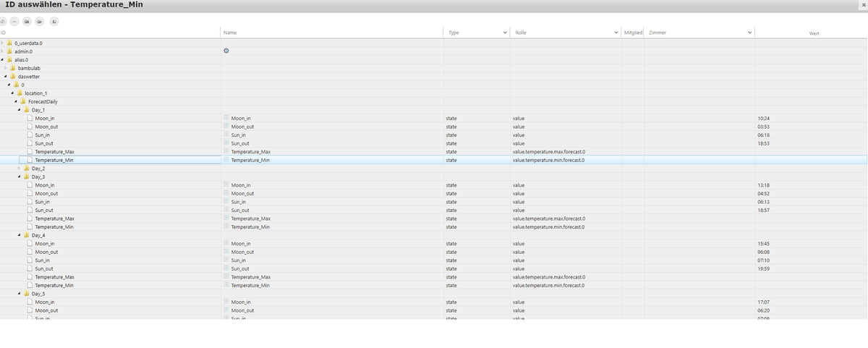Click the state file icon of Day_1 Moon_in
The image size is (868, 348).
pos(30,118)
